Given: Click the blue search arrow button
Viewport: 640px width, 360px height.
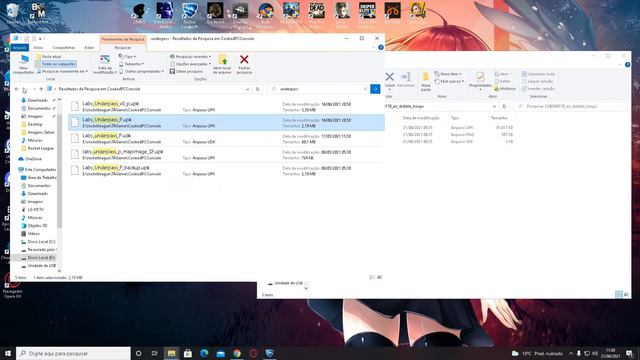Looking at the screenshot, I should click(375, 89).
